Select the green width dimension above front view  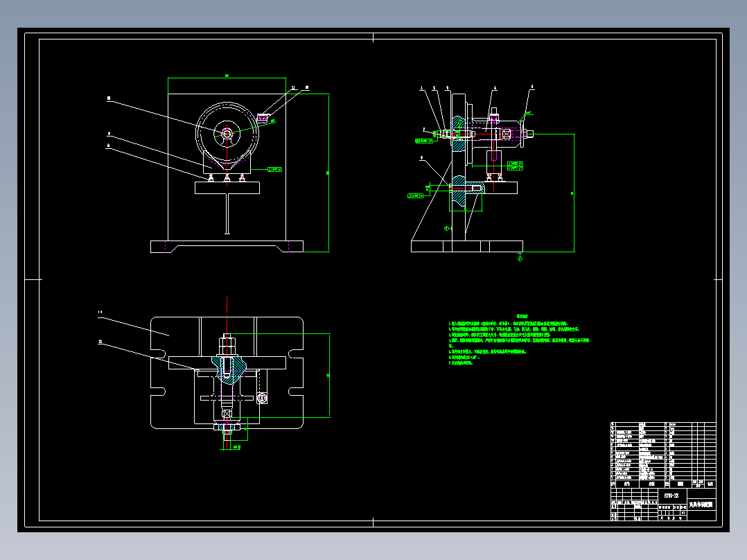227,78
